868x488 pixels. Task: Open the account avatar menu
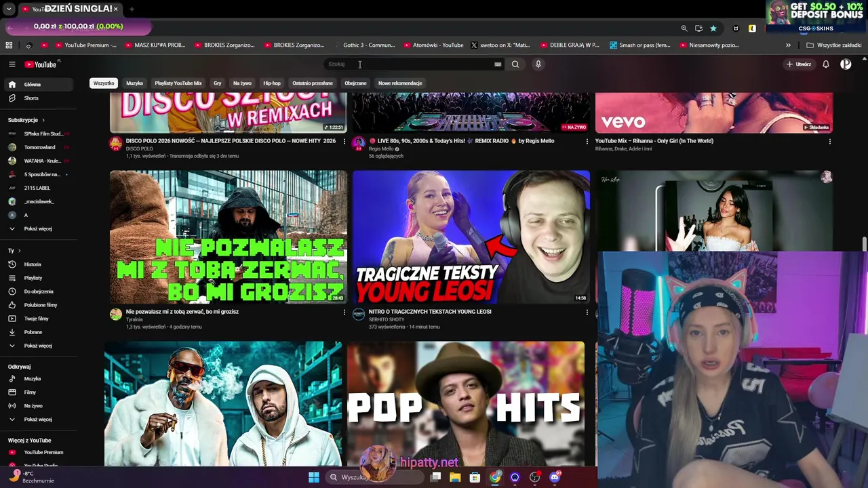coord(846,64)
